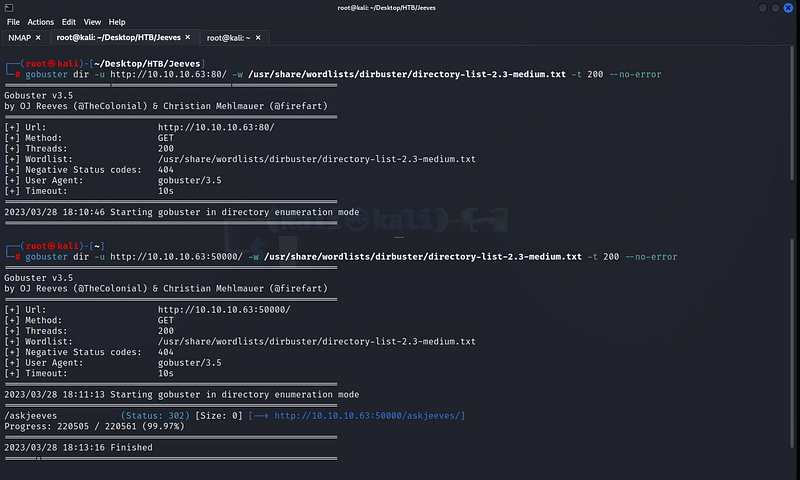Click '2023/03/28 18:13:16 Finished' line

click(x=78, y=447)
